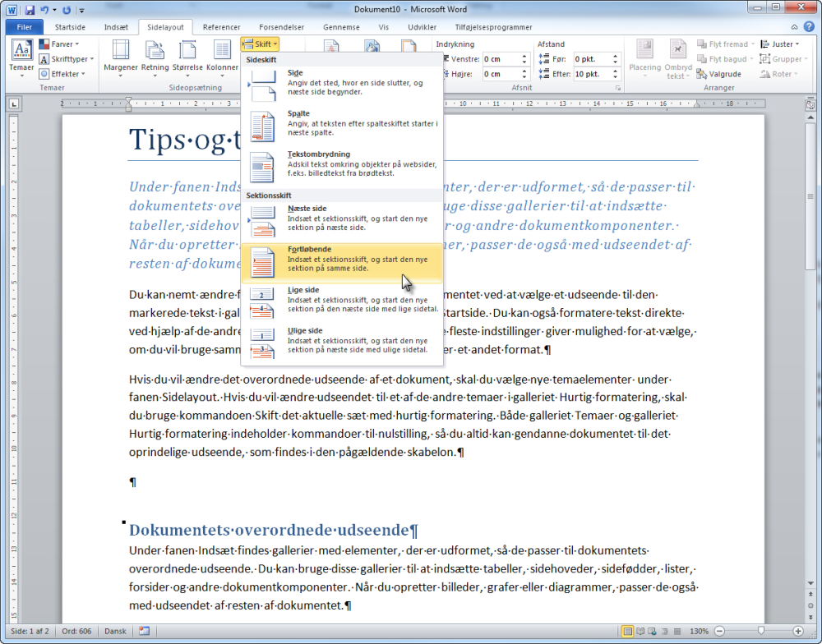Click the zoom slider handle in status bar
The height and width of the screenshot is (644, 822).
[x=760, y=631]
